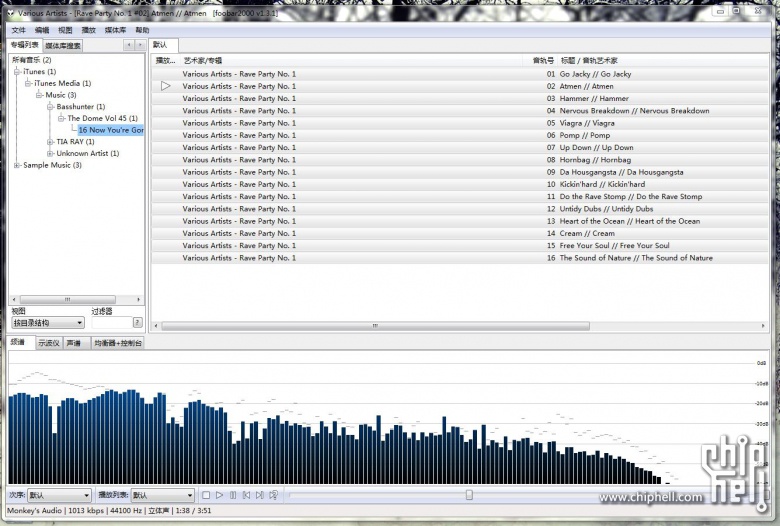This screenshot has height=526, width=780.
Task: Collapse The Dome Vol 45 (1) node
Action: tap(61, 118)
